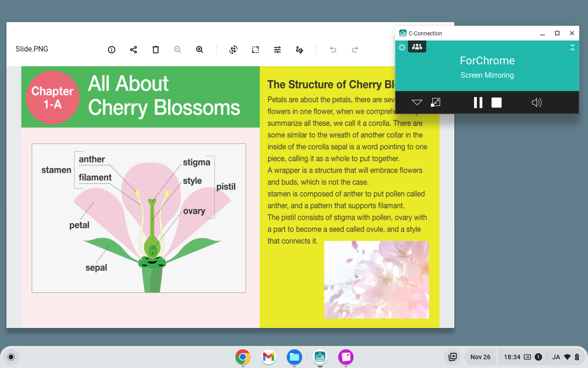Open the lighting filters adjustment tool
Viewport: 588px width, 368px height.
point(277,50)
